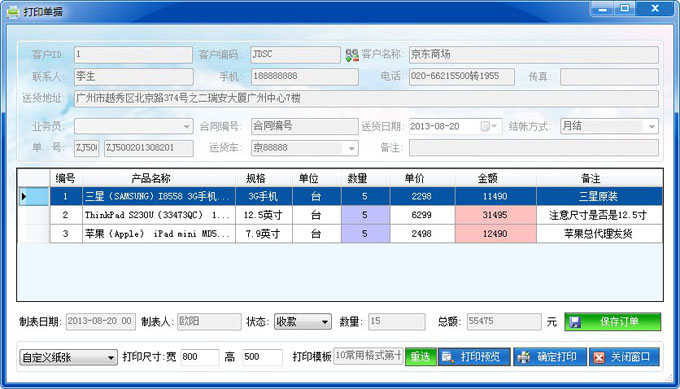
Task: Click the row pointer arrow of row 1
Action: 24,196
